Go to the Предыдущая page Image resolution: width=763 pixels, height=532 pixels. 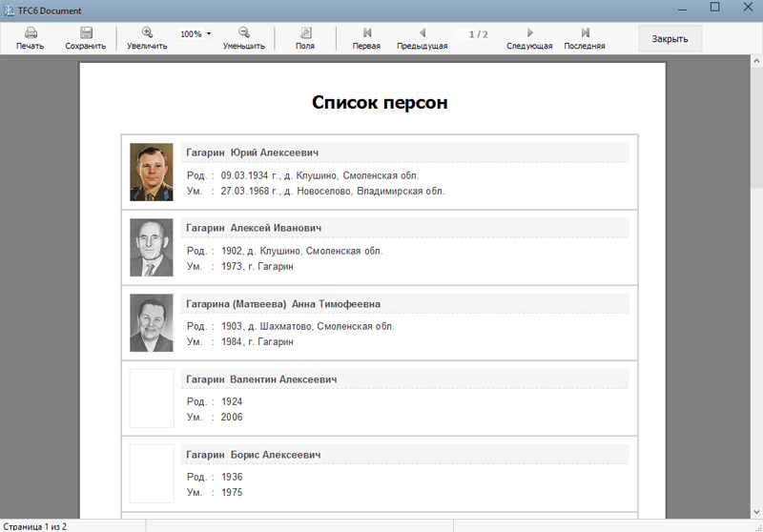[x=423, y=32]
